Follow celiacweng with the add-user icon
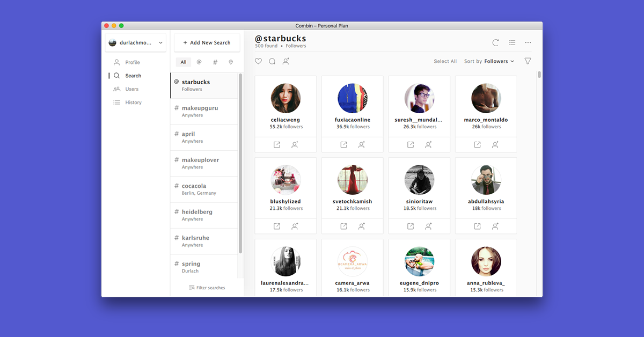Image resolution: width=644 pixels, height=337 pixels. pyautogui.click(x=295, y=144)
